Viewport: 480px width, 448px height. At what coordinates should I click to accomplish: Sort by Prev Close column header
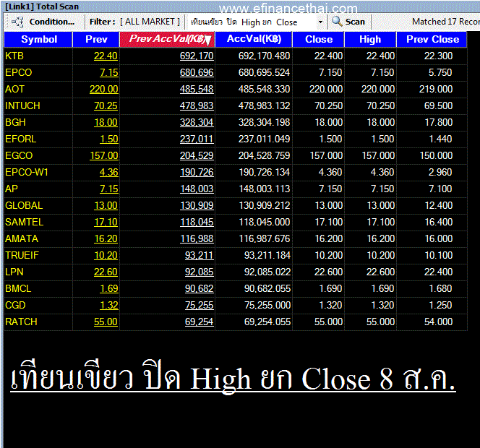coord(432,39)
